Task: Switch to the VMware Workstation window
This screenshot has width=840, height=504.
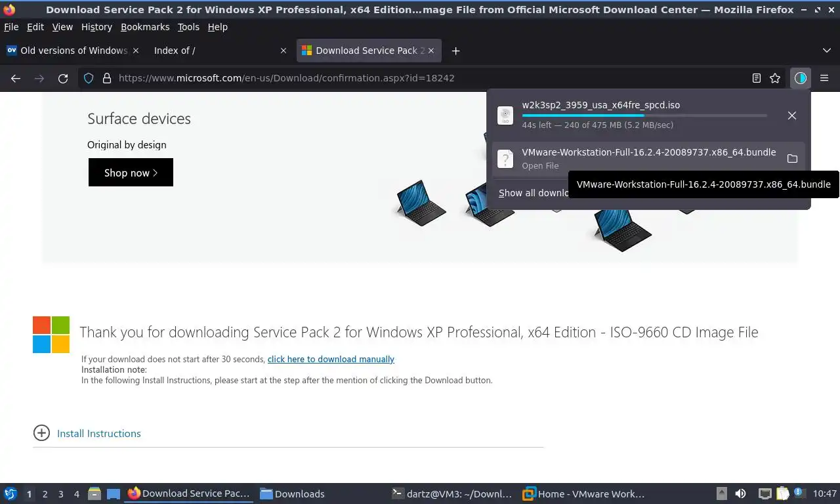Action: 584,493
